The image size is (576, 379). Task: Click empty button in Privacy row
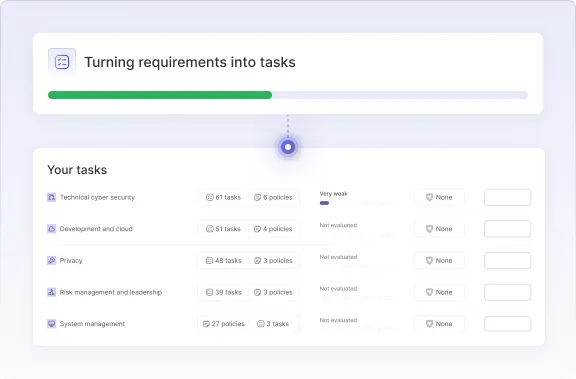(x=507, y=260)
